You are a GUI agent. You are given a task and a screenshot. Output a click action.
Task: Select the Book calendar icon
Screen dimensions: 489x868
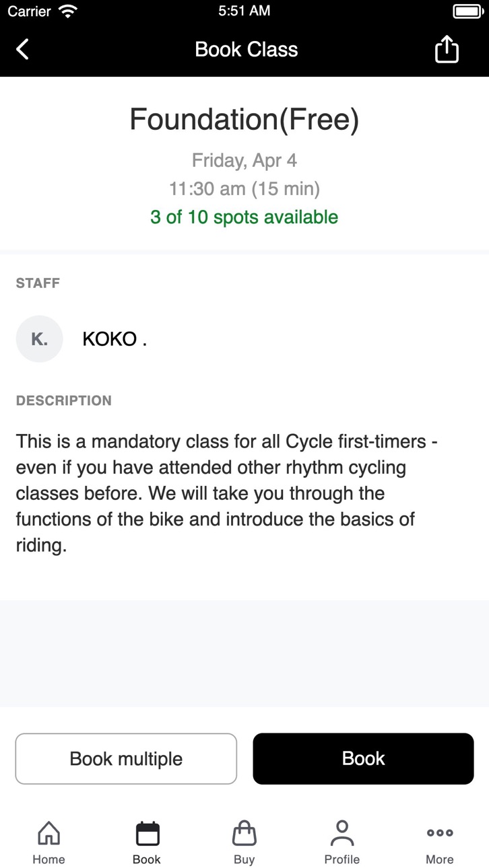pyautogui.click(x=147, y=833)
